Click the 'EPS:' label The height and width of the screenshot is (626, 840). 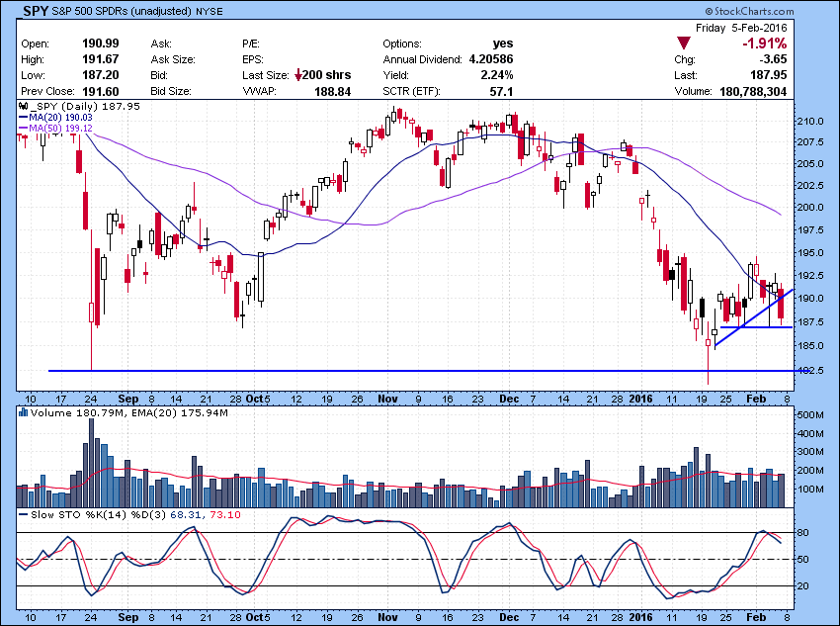(253, 59)
